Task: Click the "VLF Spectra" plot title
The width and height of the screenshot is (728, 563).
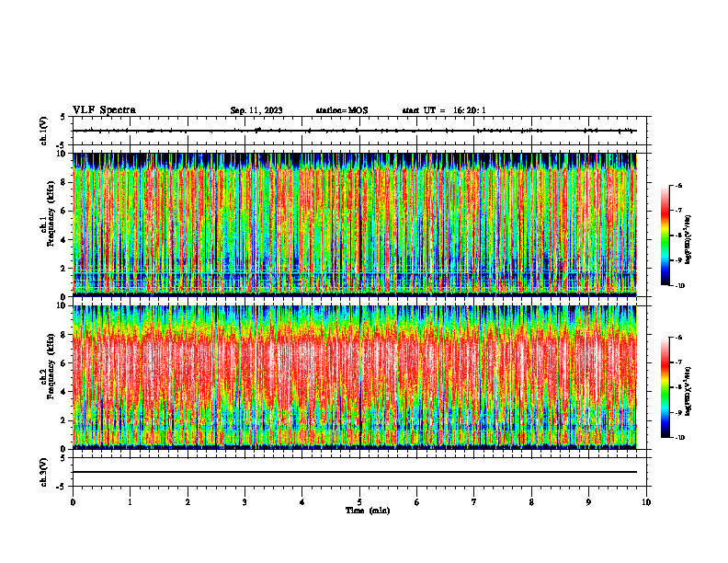Action: click(104, 110)
